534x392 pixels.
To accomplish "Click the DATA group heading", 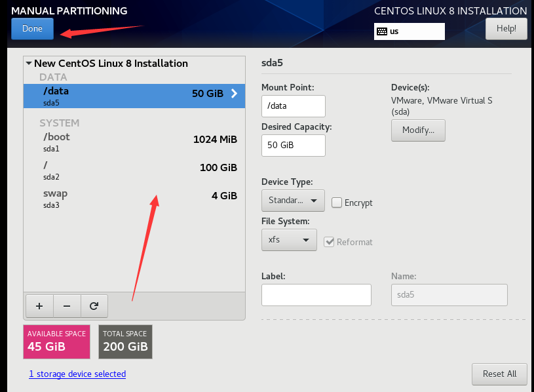I will 53,77.
